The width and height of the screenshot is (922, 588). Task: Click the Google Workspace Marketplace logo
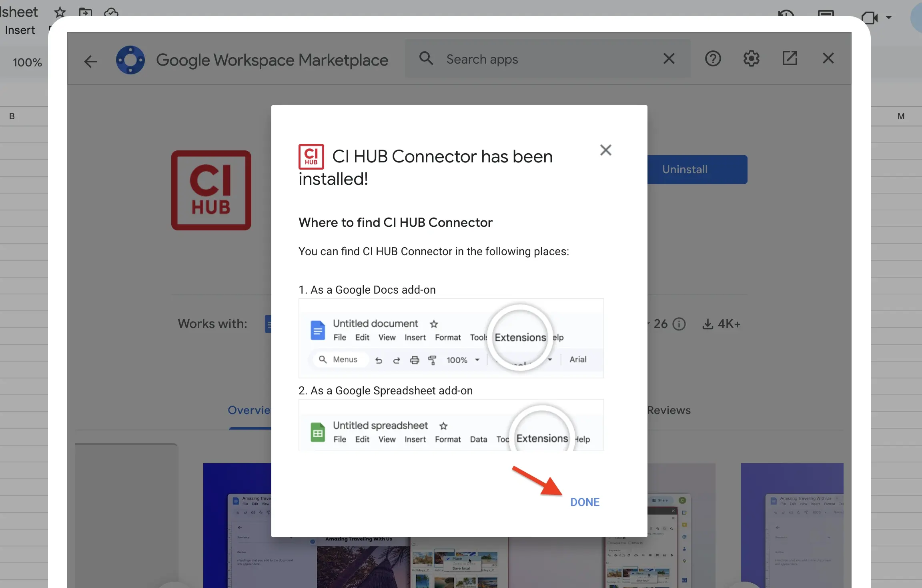(x=130, y=60)
